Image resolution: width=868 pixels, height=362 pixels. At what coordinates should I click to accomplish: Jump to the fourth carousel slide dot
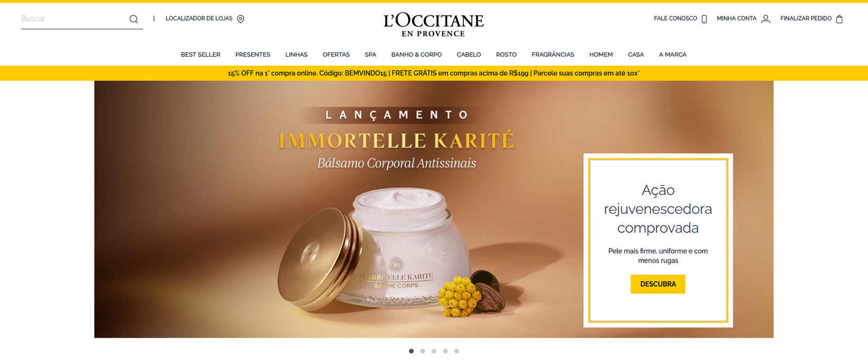coord(445,351)
